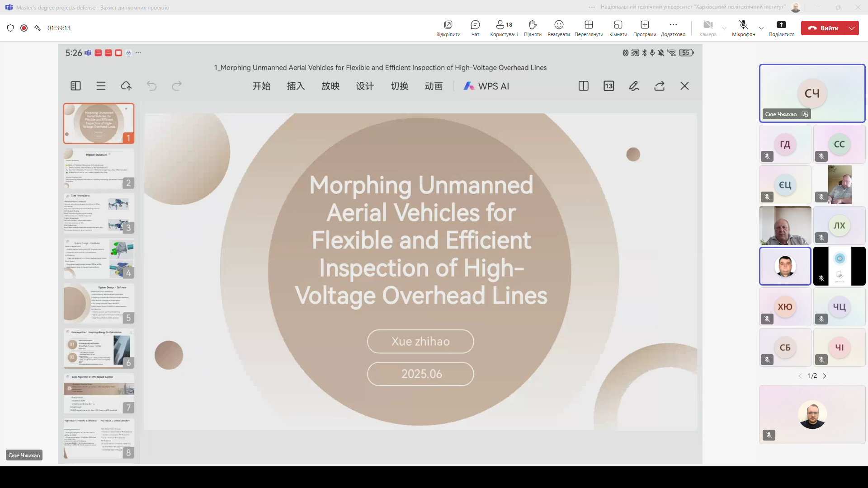This screenshot has width=868, height=488.
Task: Unmute the microphone toggle
Action: [743, 25]
